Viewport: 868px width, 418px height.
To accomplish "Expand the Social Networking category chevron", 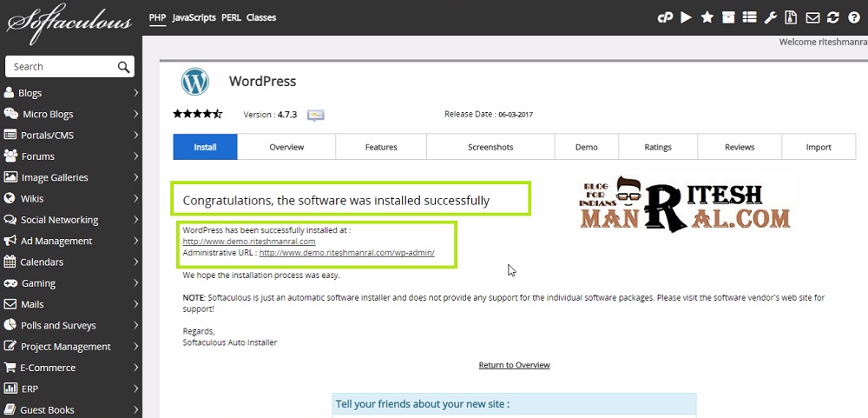I will point(135,220).
